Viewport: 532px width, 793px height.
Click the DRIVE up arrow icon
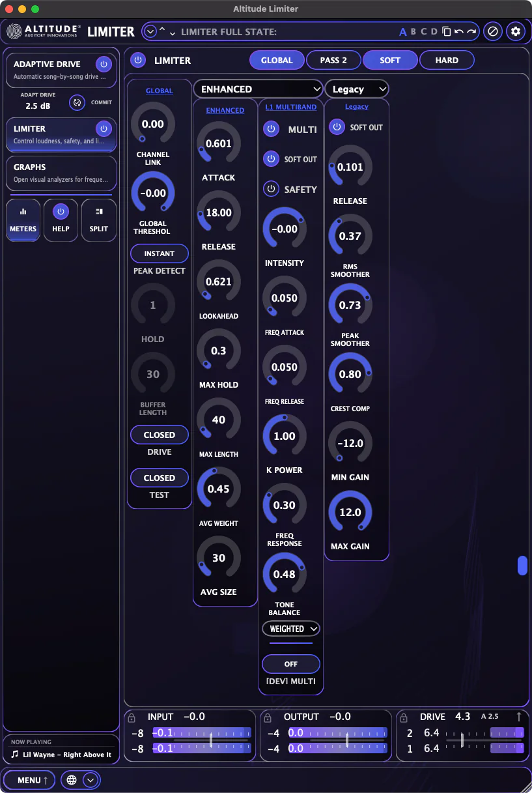(x=519, y=717)
